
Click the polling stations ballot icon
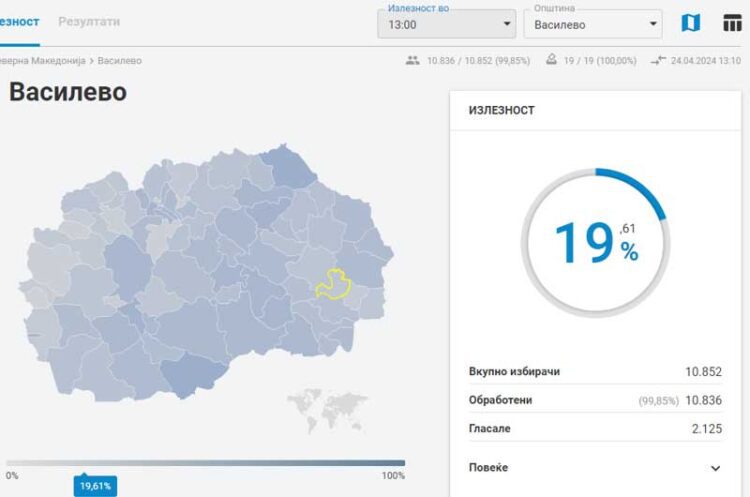pyautogui.click(x=551, y=59)
